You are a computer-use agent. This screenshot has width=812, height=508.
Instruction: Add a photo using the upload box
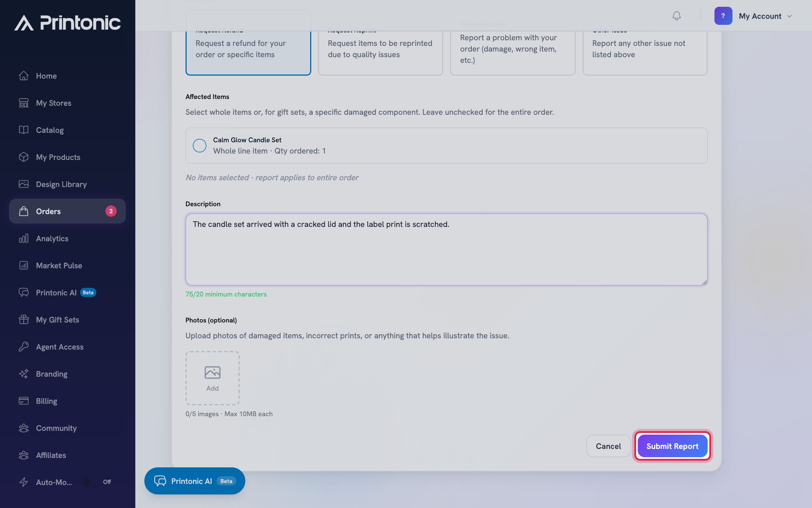[212, 378]
